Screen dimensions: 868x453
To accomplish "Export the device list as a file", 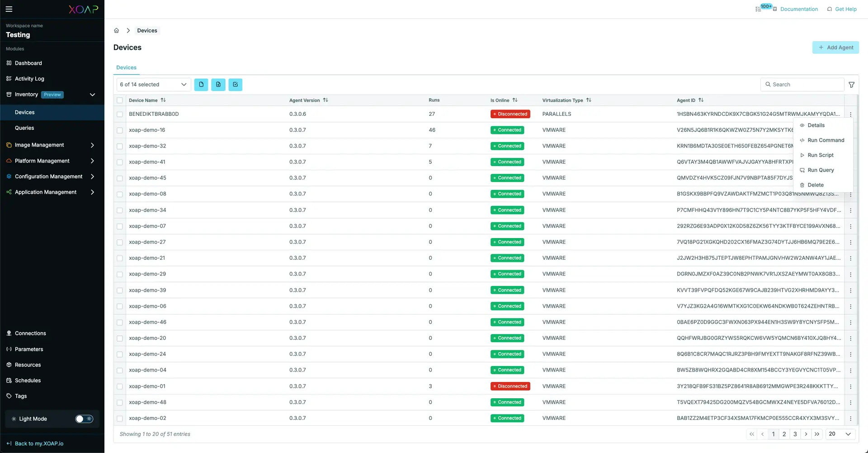I will coord(201,85).
